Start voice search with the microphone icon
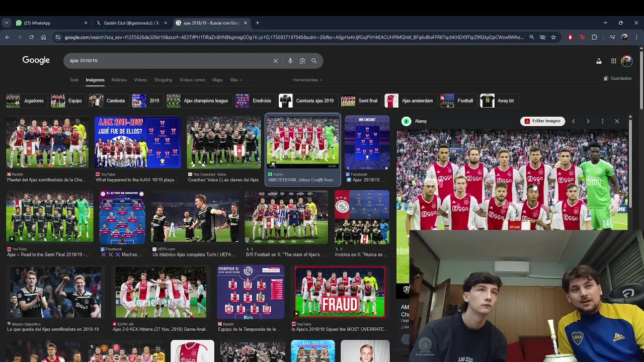Image resolution: width=644 pixels, height=362 pixels. [290, 61]
